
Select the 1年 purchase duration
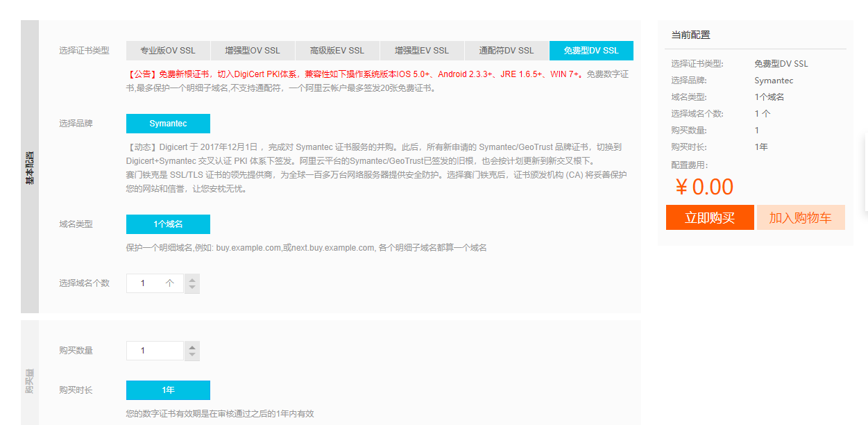click(x=168, y=390)
